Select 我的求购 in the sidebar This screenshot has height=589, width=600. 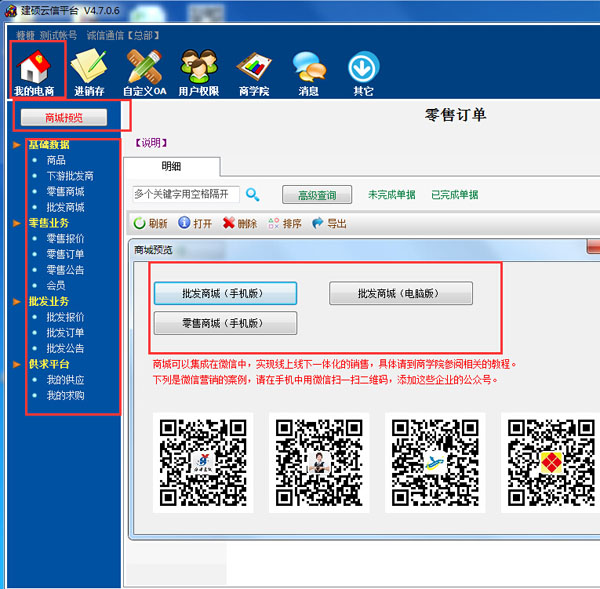point(65,396)
